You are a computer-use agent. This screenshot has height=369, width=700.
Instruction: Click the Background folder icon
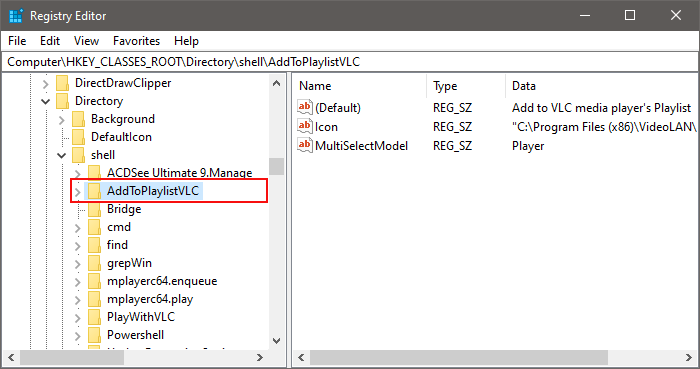(x=79, y=119)
